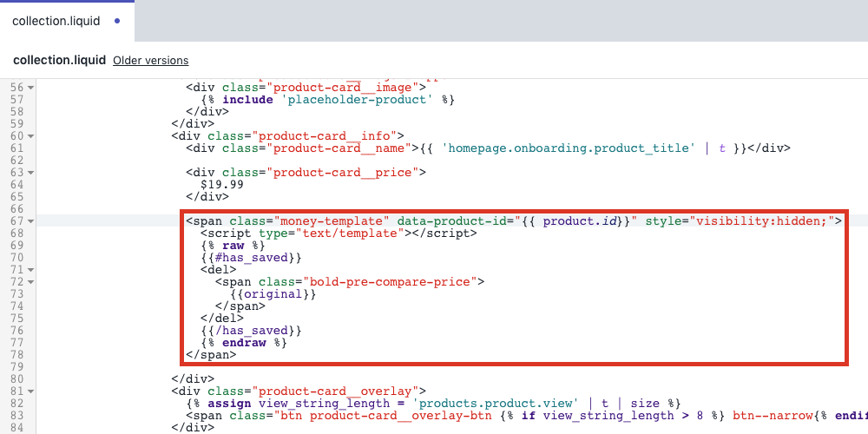Screen dimensions: 868x434
Task: Click the unsaved changes dot on the tab
Action: pyautogui.click(x=117, y=20)
